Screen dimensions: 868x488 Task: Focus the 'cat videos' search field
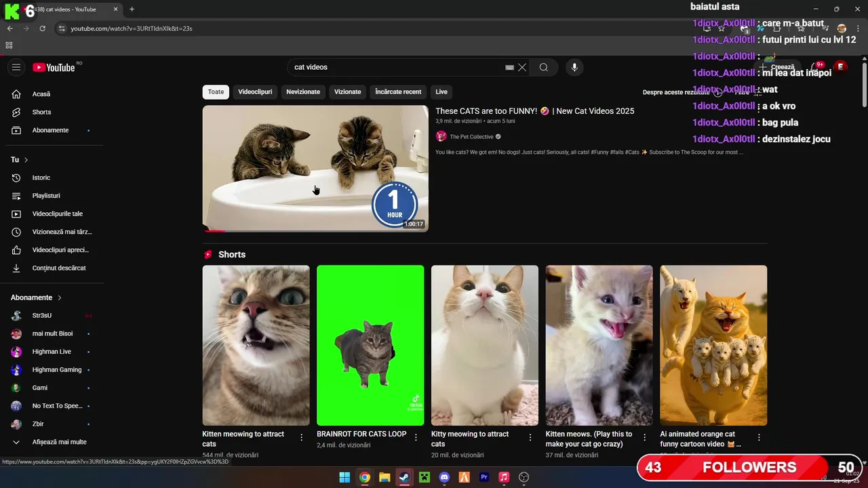pos(397,67)
